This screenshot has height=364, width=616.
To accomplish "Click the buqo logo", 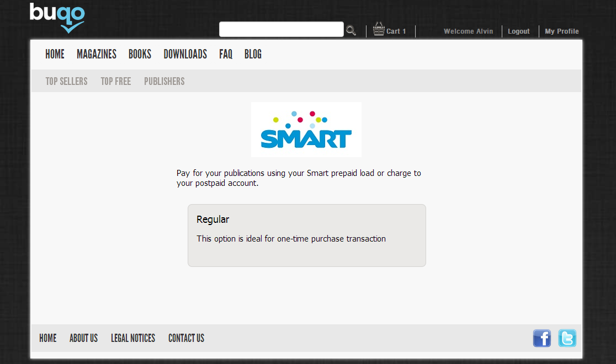I will pyautogui.click(x=57, y=18).
